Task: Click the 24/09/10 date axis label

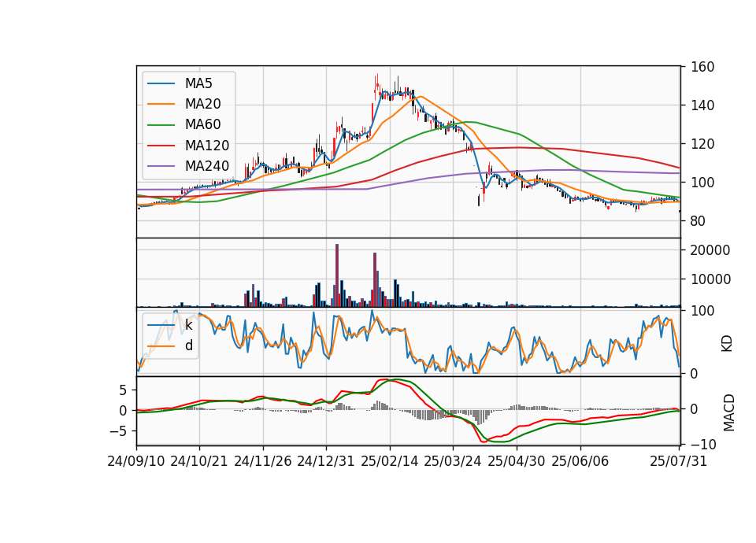Action: coord(136,461)
